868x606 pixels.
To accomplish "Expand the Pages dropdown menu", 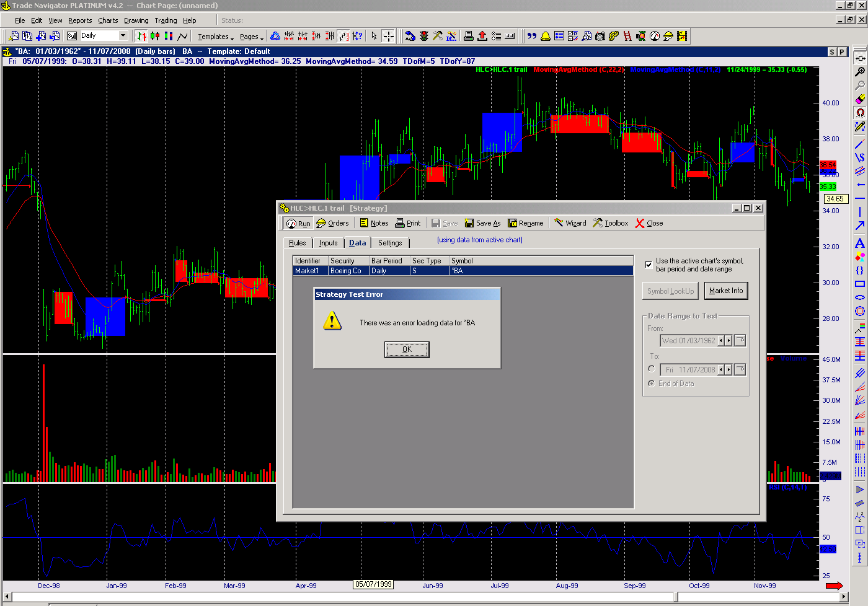I will pos(251,37).
